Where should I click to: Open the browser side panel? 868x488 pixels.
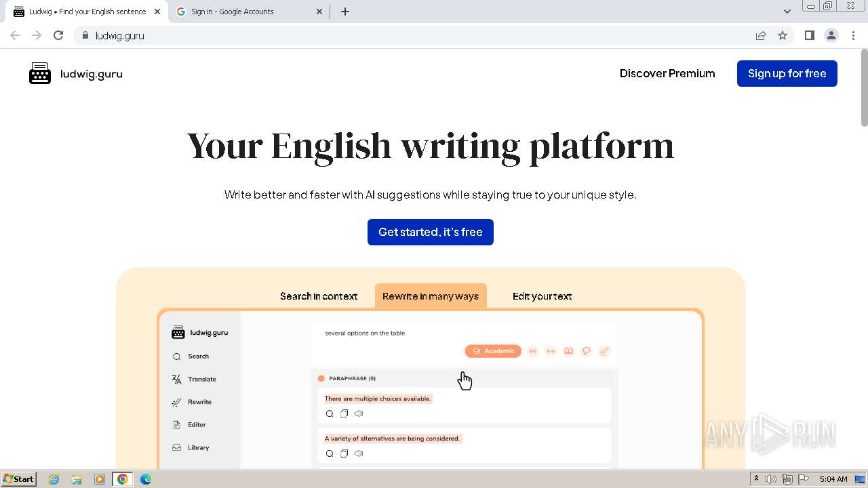click(810, 35)
